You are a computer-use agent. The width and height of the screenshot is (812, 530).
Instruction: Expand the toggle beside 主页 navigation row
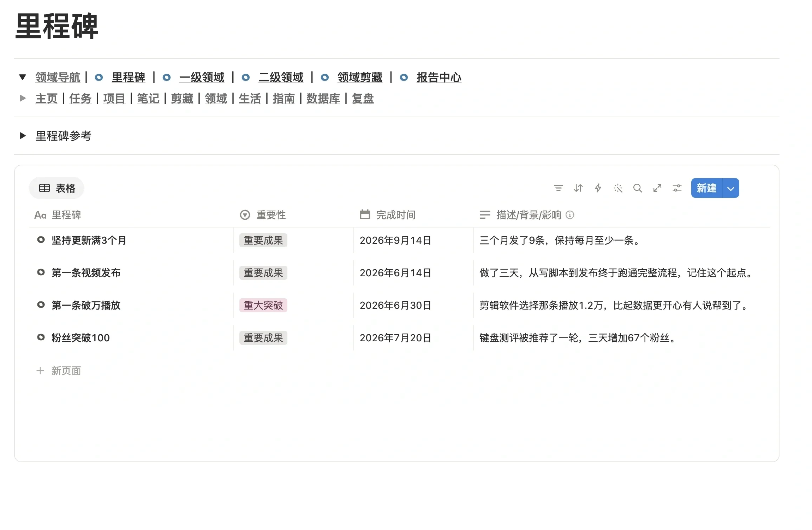pos(23,98)
